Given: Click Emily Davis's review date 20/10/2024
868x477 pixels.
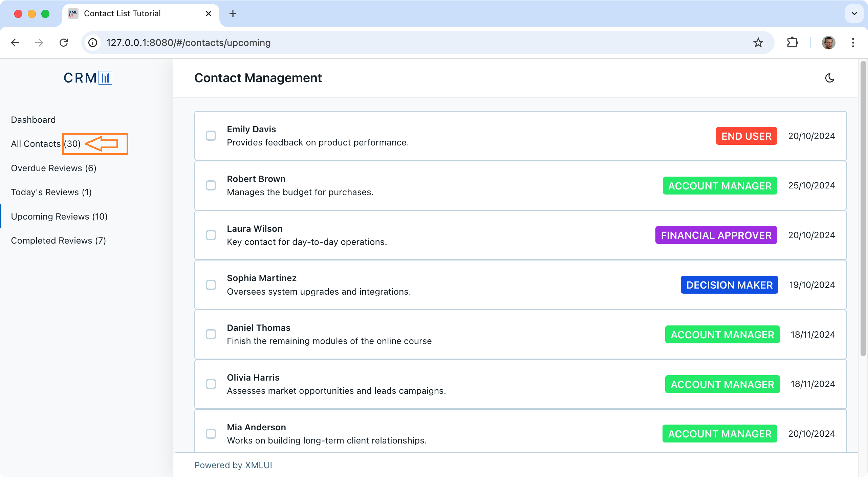Looking at the screenshot, I should 811,136.
